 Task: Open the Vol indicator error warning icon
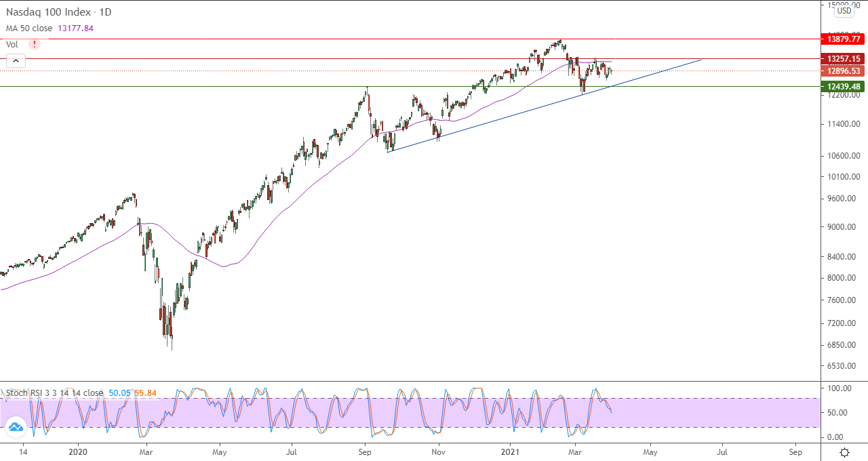point(35,44)
